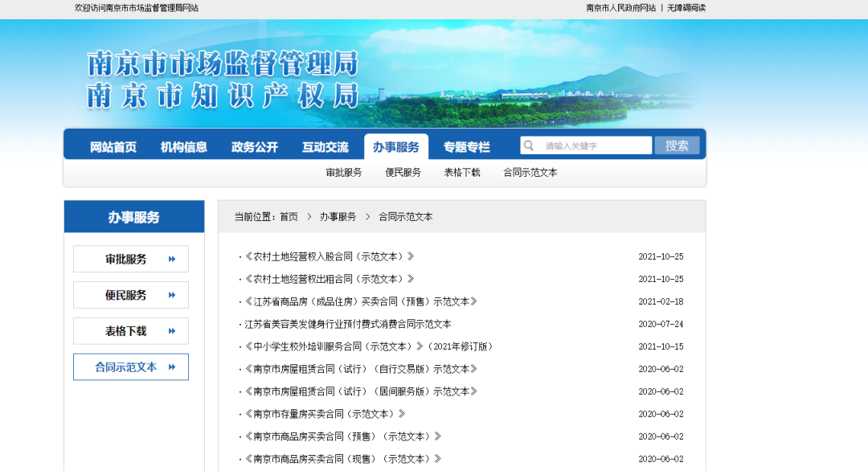The height and width of the screenshot is (471, 868).
Task: Click date 2021-02-18 of the 江苏省商品房 row
Action: (x=661, y=301)
